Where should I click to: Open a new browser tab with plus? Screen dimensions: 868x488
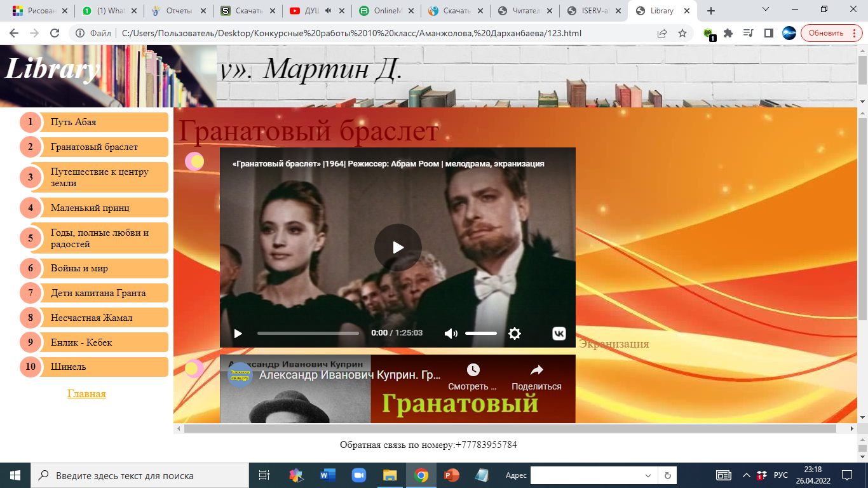[x=711, y=11]
